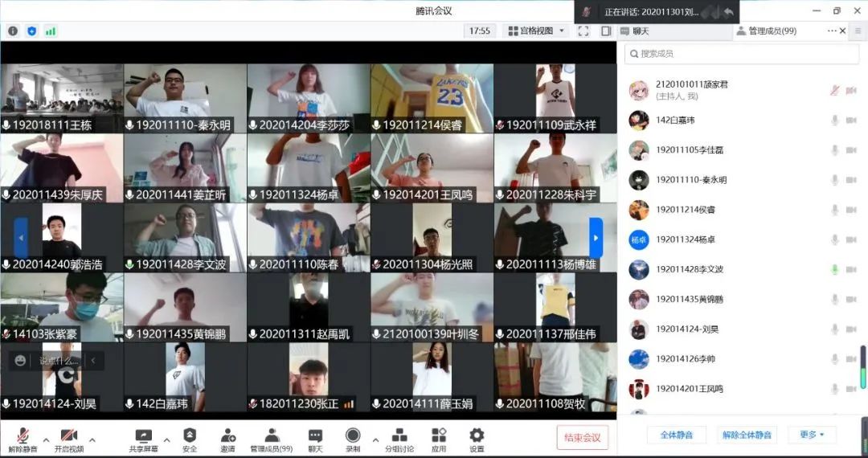Click the 全体静音 mute all button
This screenshot has height=458, width=868.
click(676, 435)
